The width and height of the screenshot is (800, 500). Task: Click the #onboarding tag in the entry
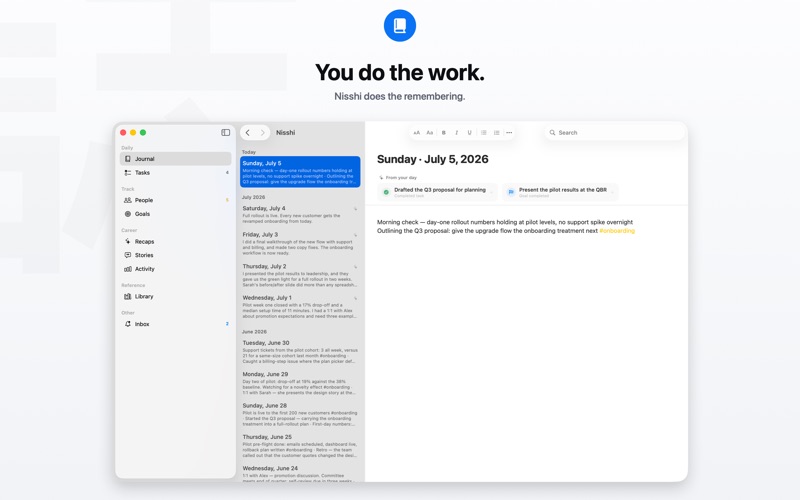pyautogui.click(x=617, y=231)
